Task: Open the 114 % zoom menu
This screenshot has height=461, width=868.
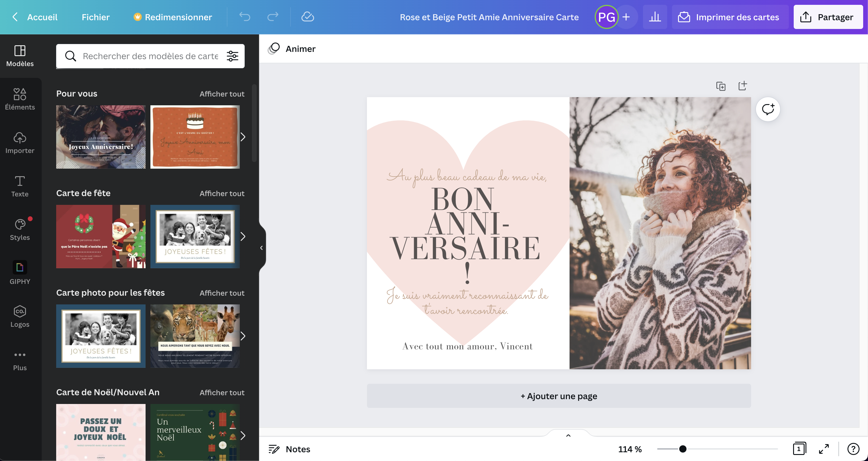Action: click(x=630, y=449)
